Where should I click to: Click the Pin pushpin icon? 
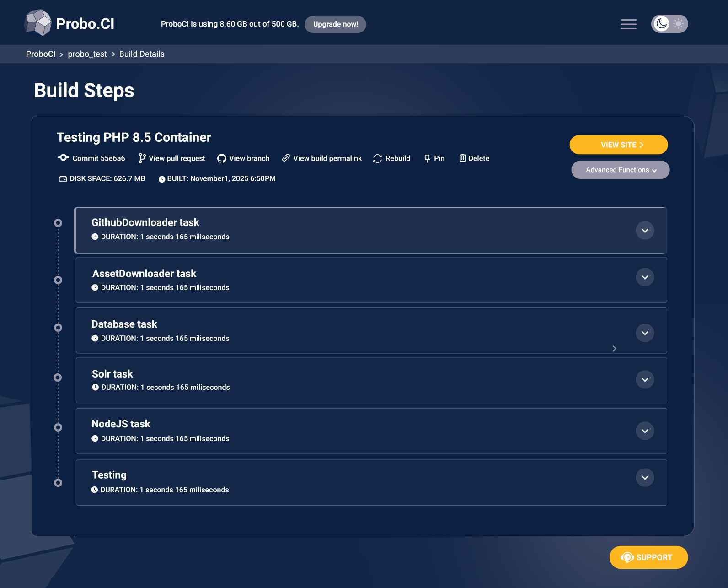[x=427, y=158]
